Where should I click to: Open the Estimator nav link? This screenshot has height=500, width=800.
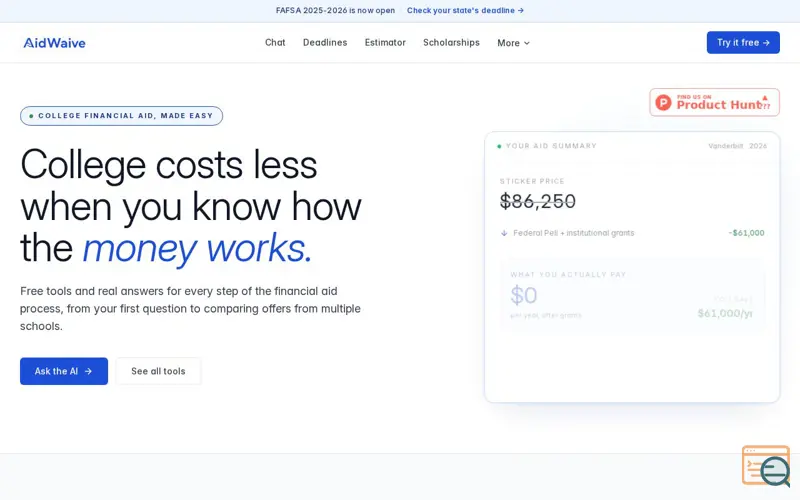[385, 42]
